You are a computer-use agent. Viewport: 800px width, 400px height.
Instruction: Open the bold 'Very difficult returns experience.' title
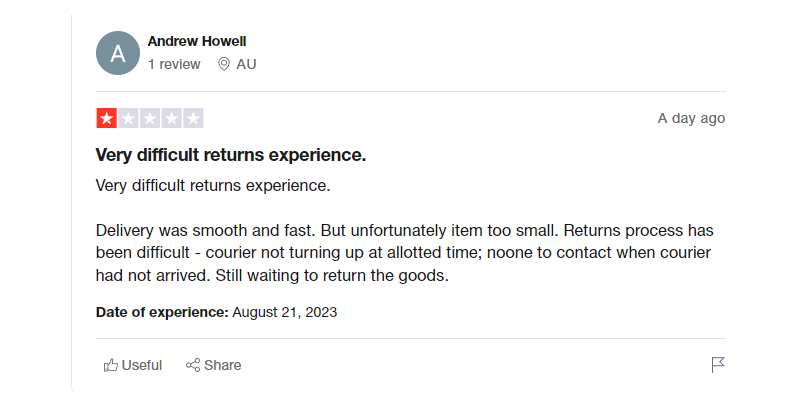pos(231,155)
